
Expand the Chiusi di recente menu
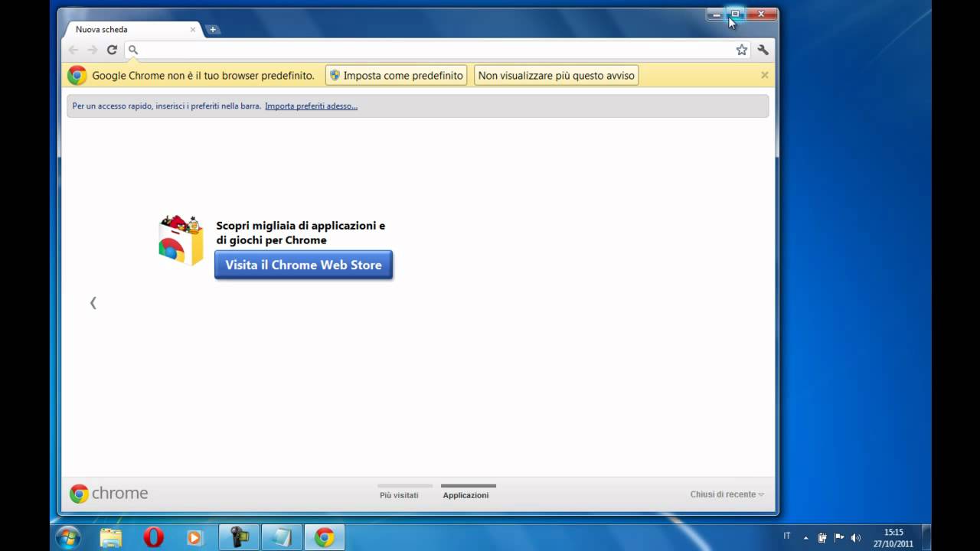[727, 494]
